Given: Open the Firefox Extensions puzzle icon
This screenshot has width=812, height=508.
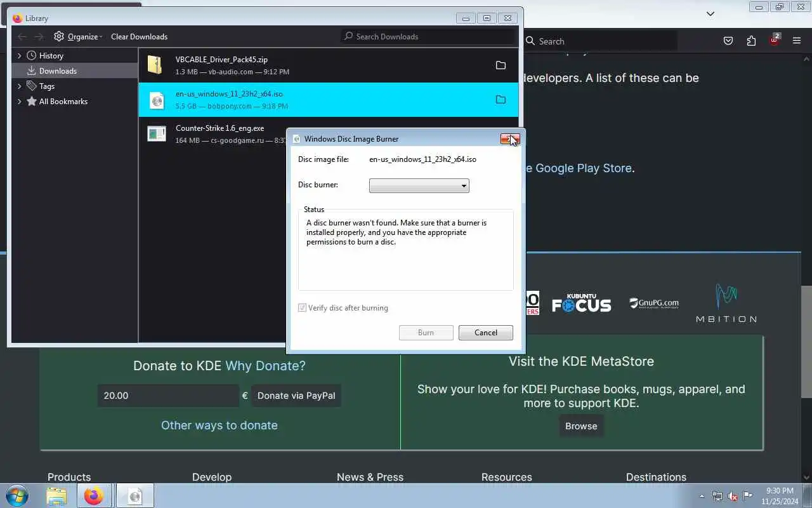Looking at the screenshot, I should pos(751,41).
